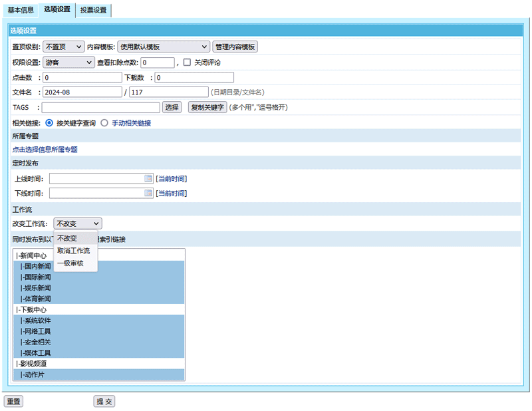This screenshot has height=411, width=532.
Task: Open the 权限设置 dropdown
Action: pyautogui.click(x=68, y=63)
